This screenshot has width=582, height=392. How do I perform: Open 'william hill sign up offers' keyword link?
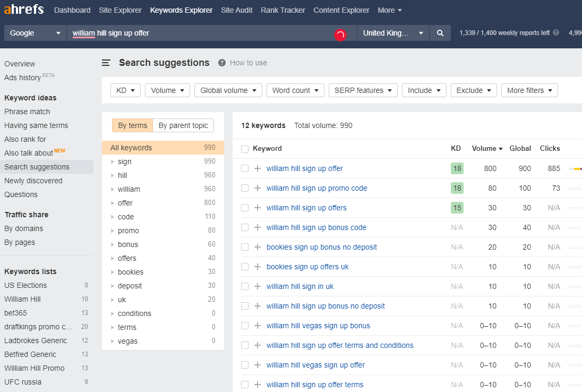click(306, 208)
